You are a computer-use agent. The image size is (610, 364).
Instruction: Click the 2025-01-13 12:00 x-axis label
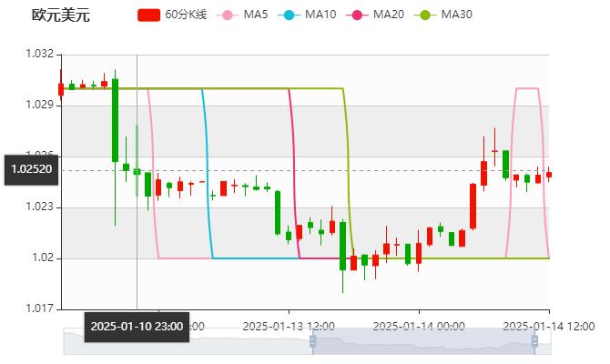coord(288,326)
